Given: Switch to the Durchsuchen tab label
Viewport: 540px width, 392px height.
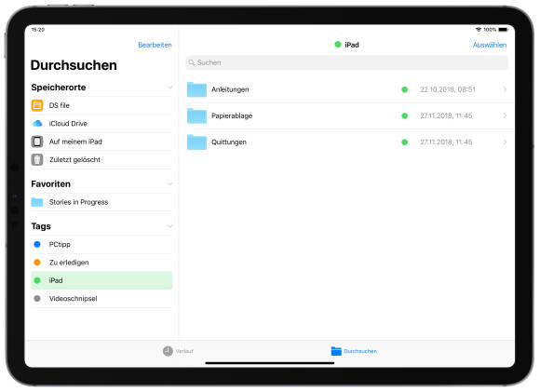Looking at the screenshot, I should click(360, 351).
